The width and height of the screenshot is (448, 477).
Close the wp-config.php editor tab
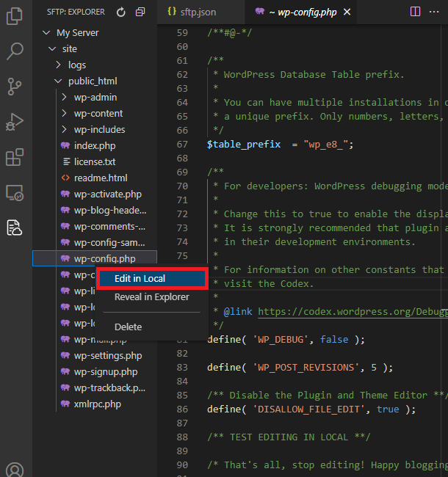(x=347, y=12)
